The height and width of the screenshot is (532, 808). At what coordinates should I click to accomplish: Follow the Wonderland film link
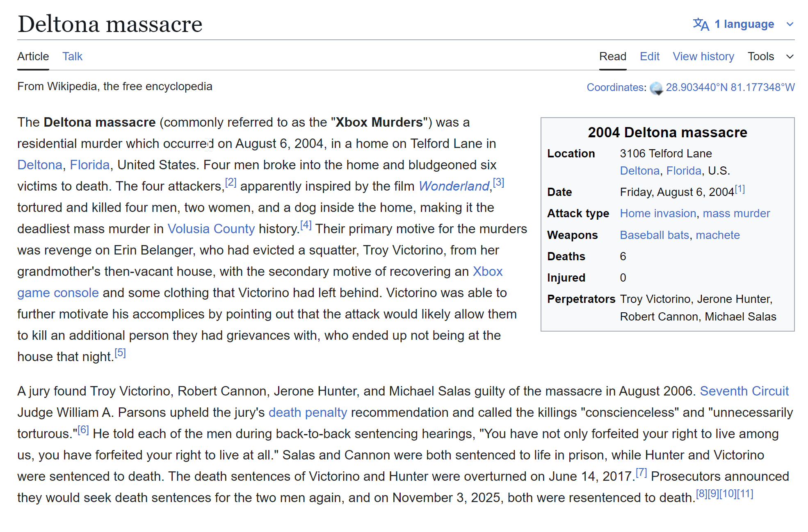[x=454, y=186]
